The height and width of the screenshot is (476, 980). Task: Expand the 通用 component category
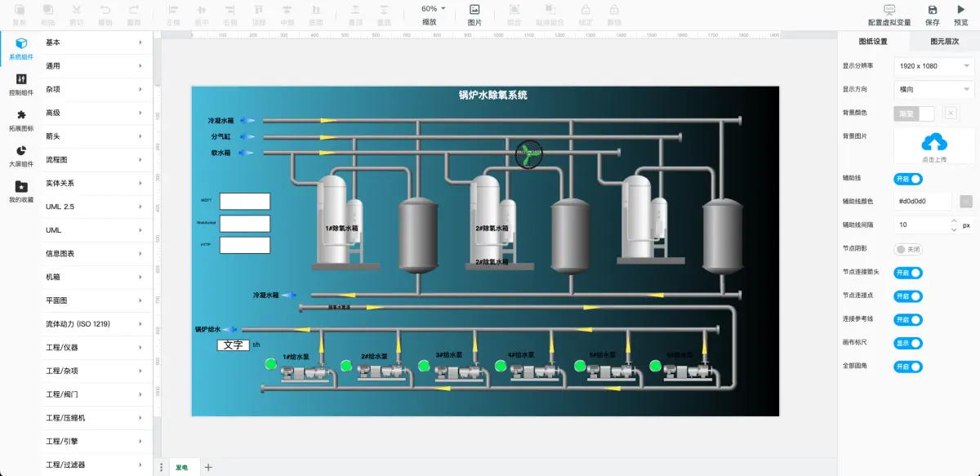[x=95, y=66]
